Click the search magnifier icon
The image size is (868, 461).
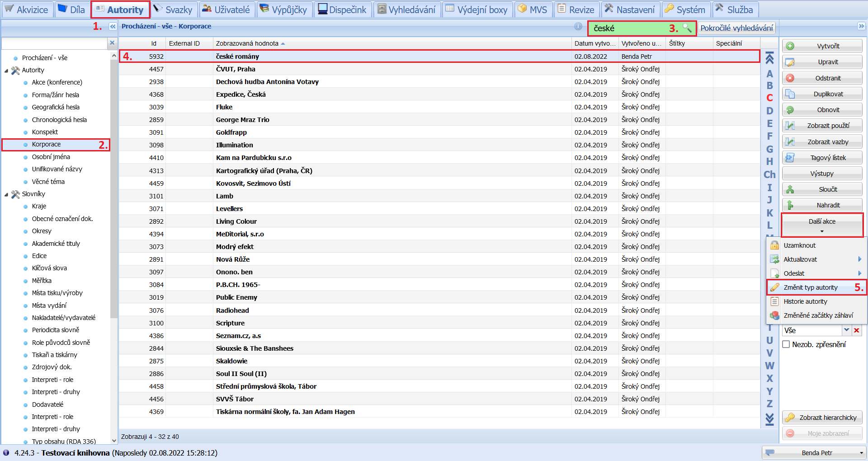pyautogui.click(x=687, y=28)
